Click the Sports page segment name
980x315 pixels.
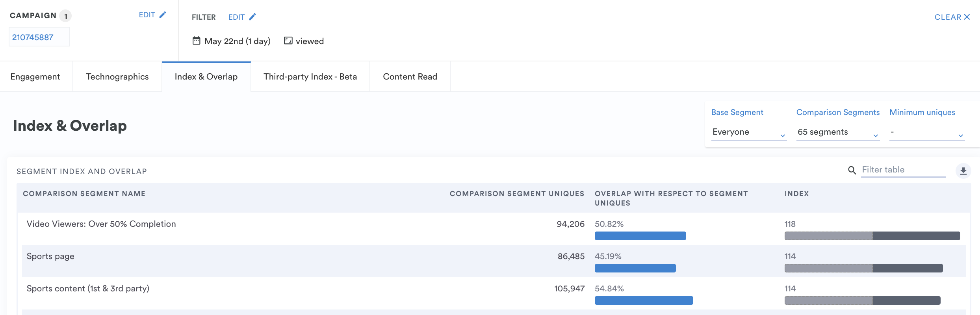(x=50, y=256)
